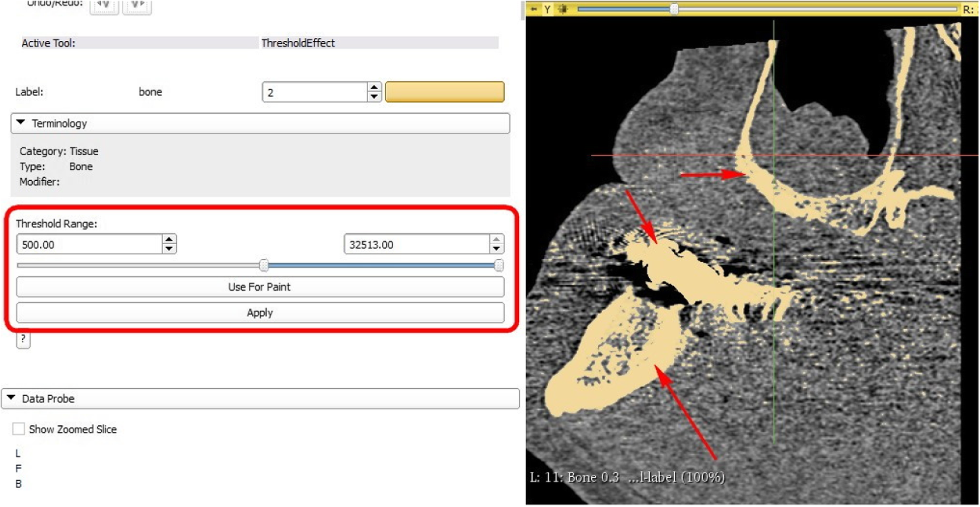Screen dimensions: 980x507
Task: Click the maximum threshold field 32513.00
Action: [x=417, y=245]
